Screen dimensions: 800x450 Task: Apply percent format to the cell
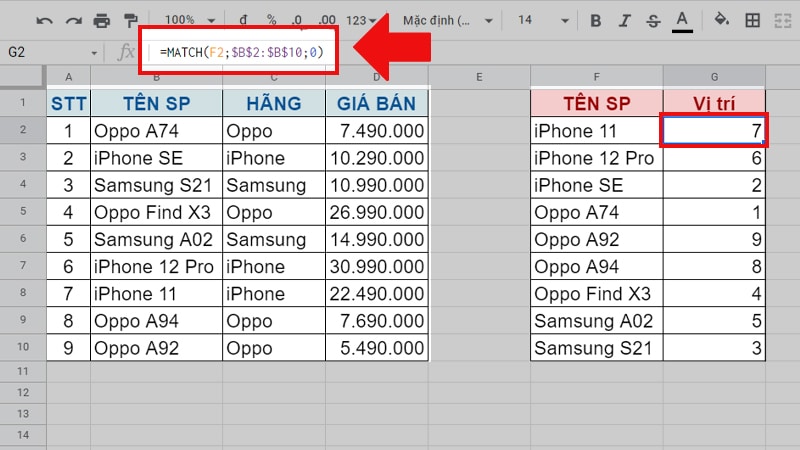(271, 20)
